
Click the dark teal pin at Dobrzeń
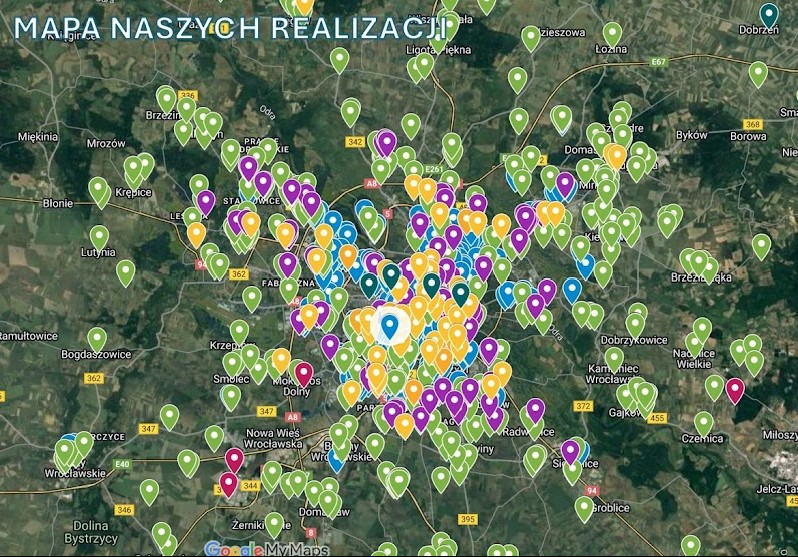click(x=769, y=14)
